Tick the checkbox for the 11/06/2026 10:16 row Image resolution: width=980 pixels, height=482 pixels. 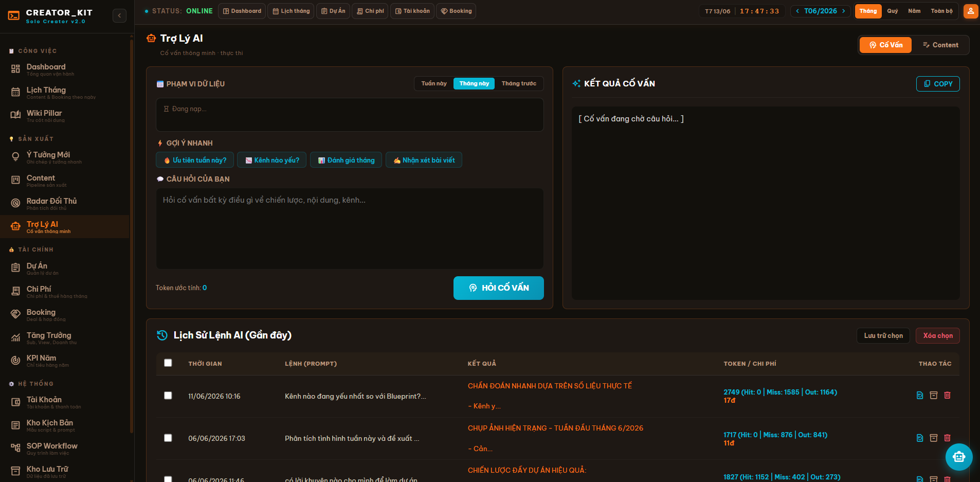click(168, 396)
